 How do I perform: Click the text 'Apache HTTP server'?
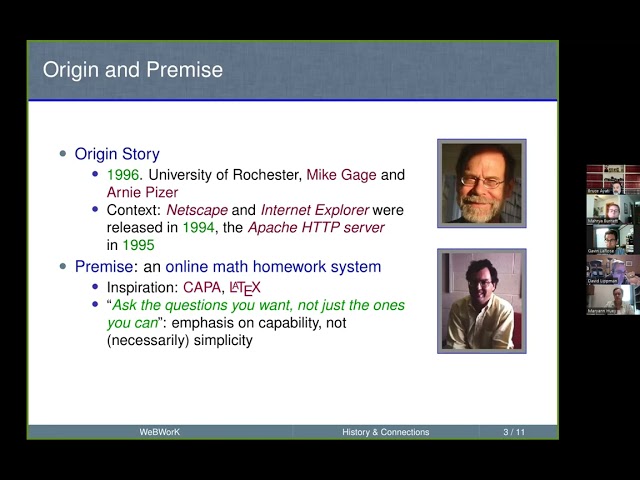[x=316, y=227]
